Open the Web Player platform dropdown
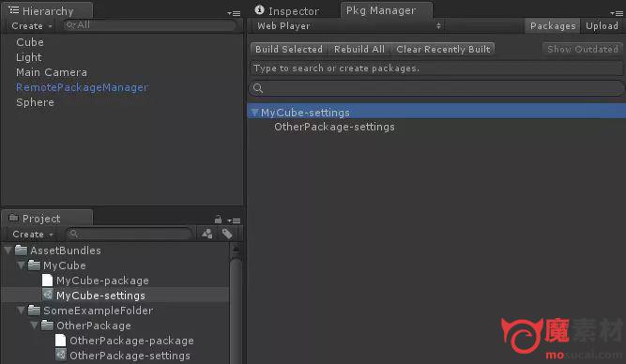This screenshot has width=626, height=364. (348, 26)
